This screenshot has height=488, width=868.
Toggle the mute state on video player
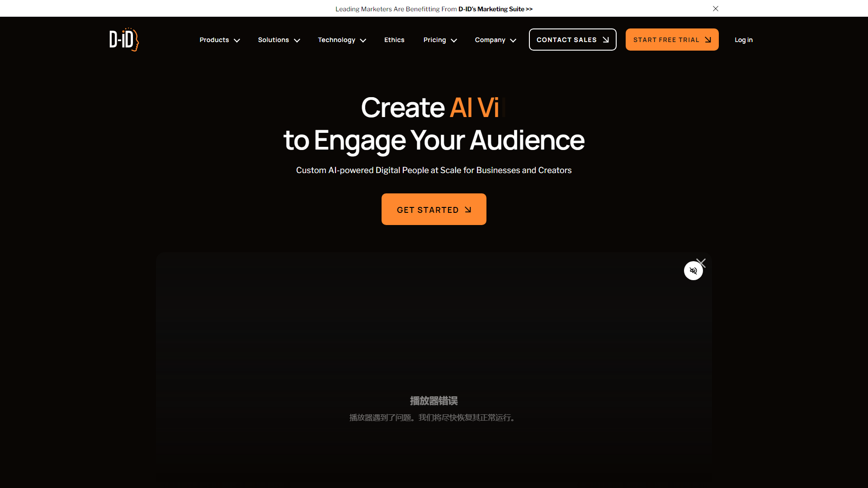[x=693, y=271]
